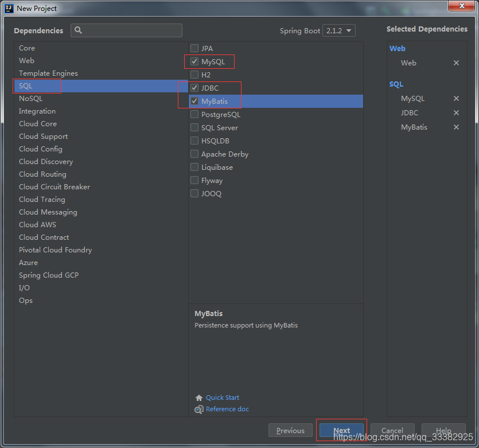Tick the Flyway checkbox
Screen dimensions: 479x448
pyautogui.click(x=194, y=180)
